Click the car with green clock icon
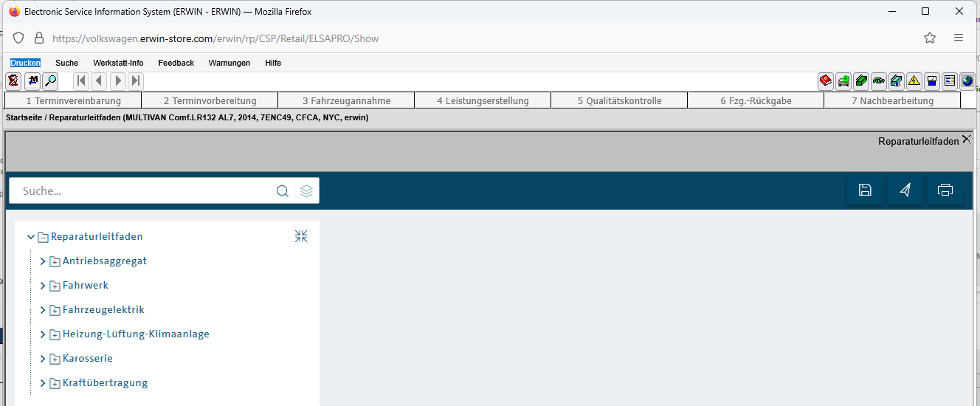 click(x=843, y=81)
